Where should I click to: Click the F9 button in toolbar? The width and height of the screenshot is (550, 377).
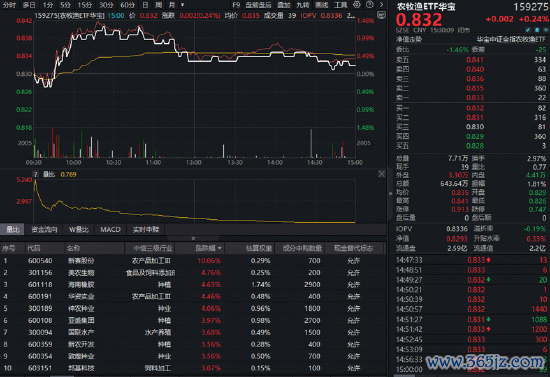236,5
